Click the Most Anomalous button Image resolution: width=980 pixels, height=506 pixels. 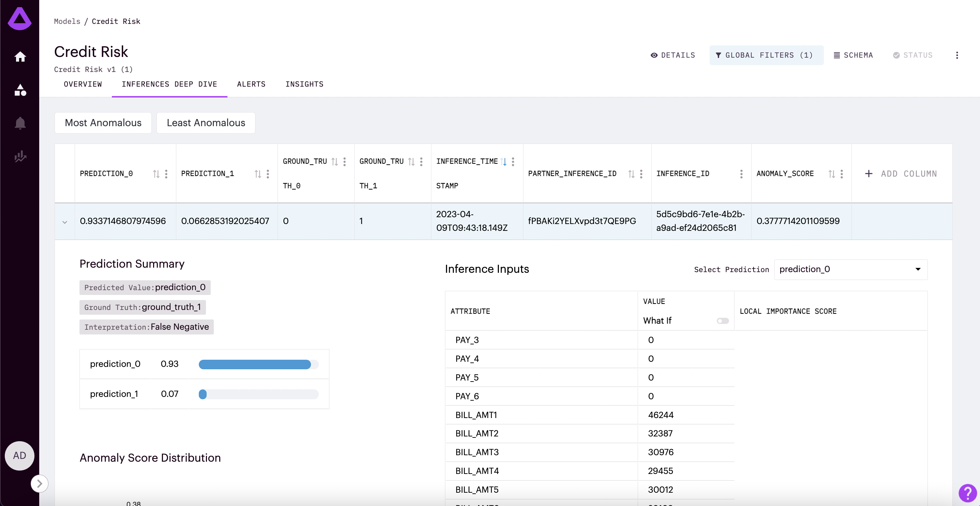pyautogui.click(x=103, y=123)
